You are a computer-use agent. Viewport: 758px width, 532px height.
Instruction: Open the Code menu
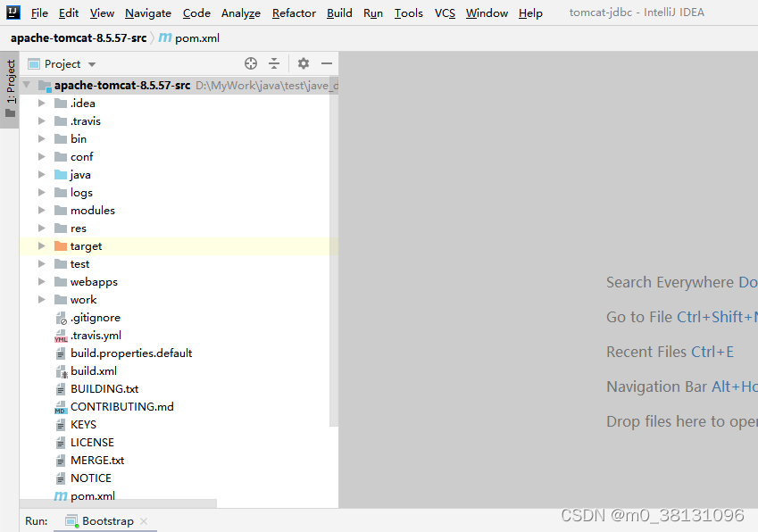click(196, 13)
